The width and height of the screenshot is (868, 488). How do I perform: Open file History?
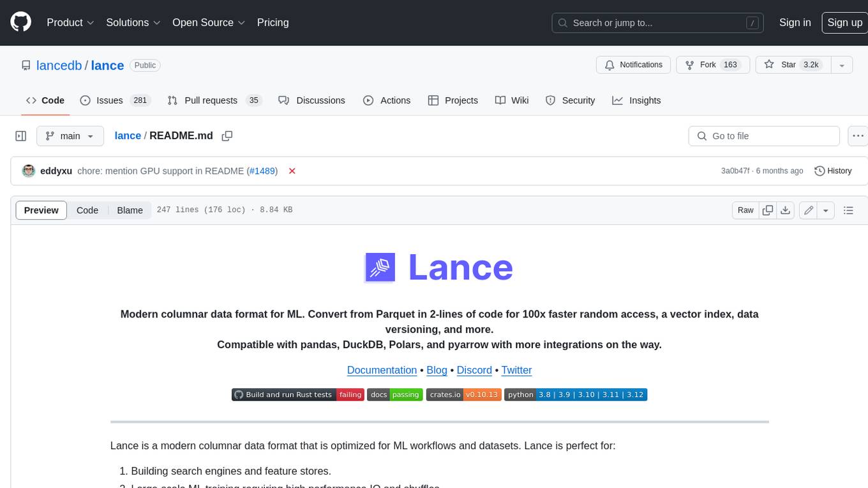(x=833, y=171)
